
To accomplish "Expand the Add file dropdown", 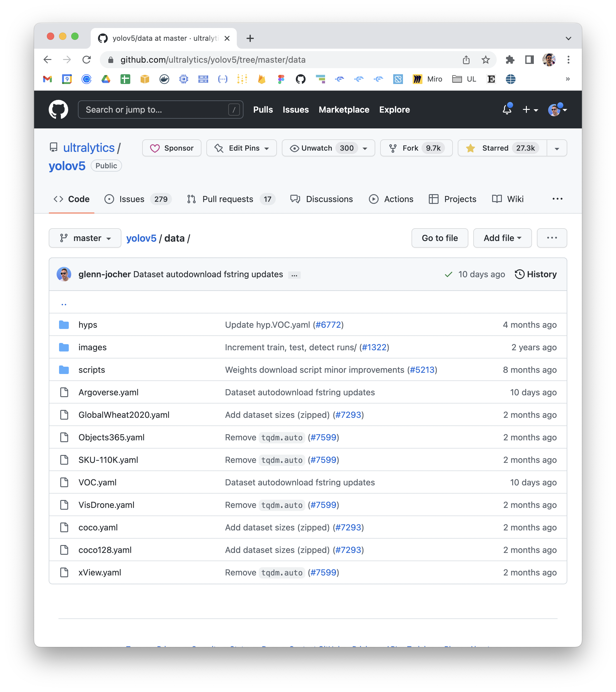I will tap(502, 238).
